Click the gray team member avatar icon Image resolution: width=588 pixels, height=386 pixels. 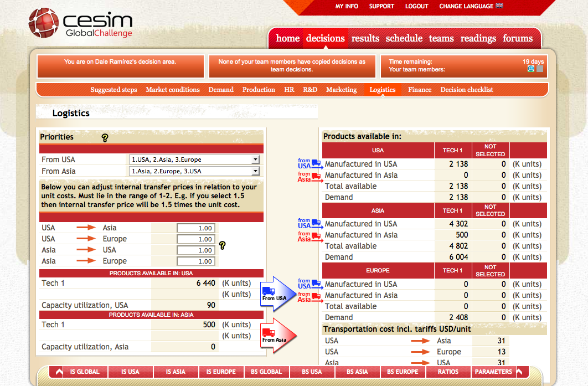tap(540, 69)
